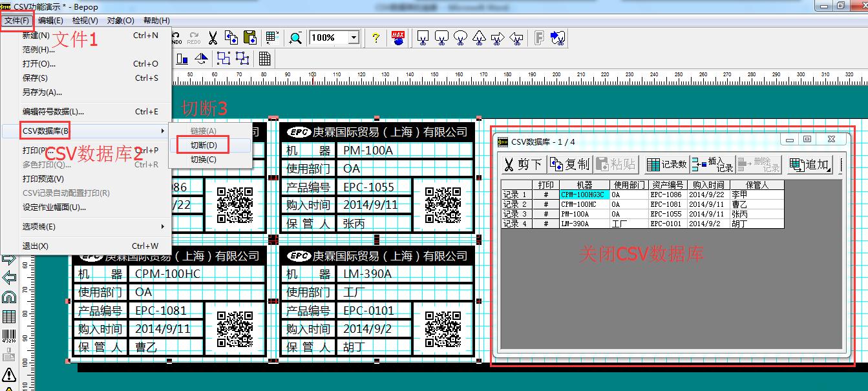Choose the triangle cut-shape icon
868x391 pixels.
pos(479,38)
